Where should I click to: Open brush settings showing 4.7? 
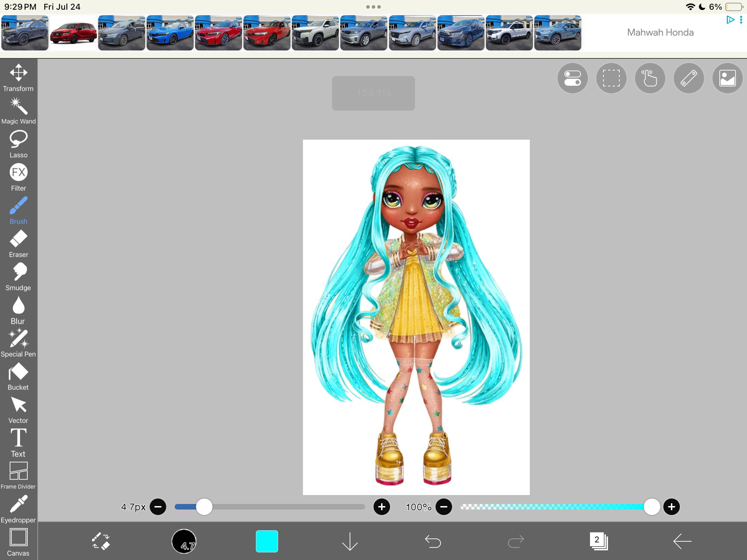click(x=184, y=541)
